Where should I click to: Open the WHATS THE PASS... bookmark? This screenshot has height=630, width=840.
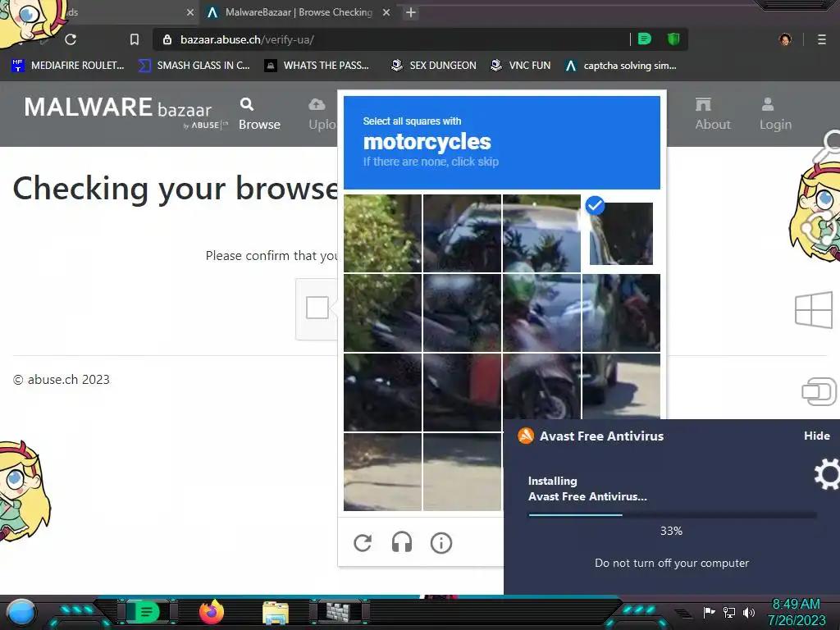tap(317, 66)
